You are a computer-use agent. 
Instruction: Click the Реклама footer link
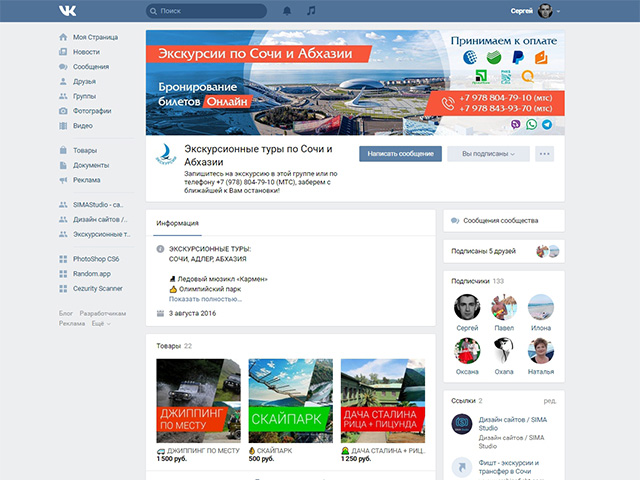point(72,323)
